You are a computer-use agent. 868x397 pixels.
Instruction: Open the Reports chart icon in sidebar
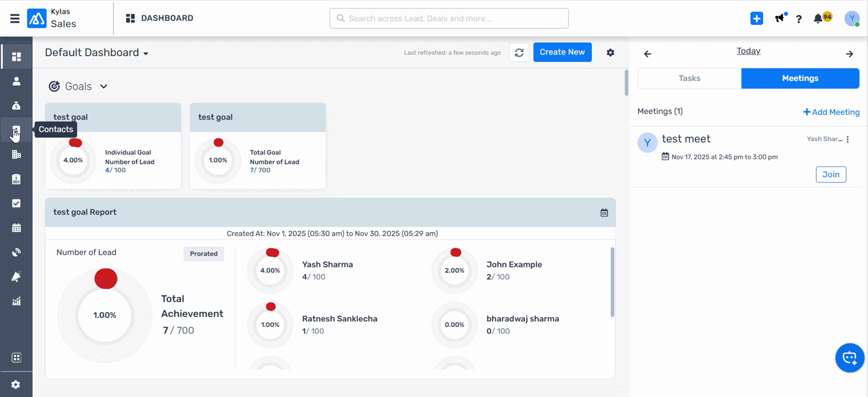(x=16, y=301)
